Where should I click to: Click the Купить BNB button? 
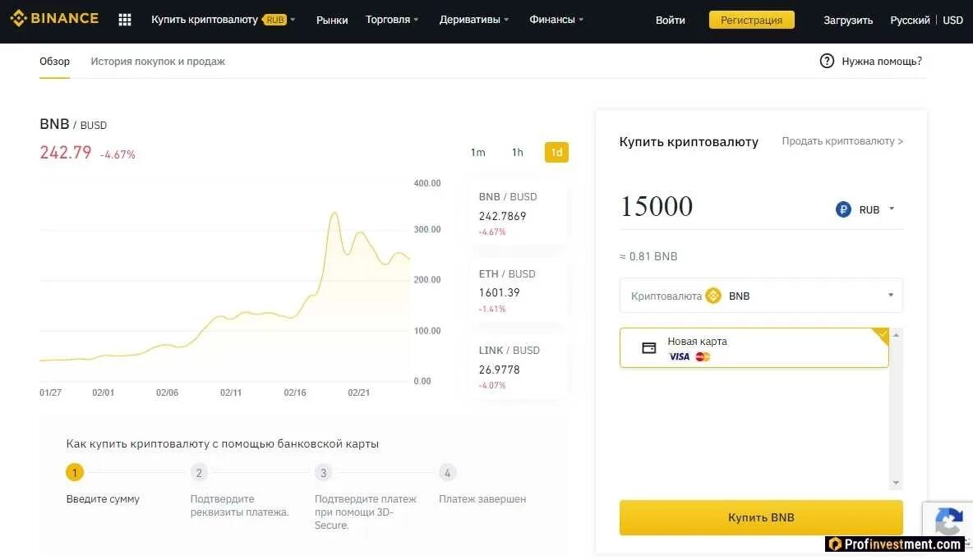(x=761, y=517)
